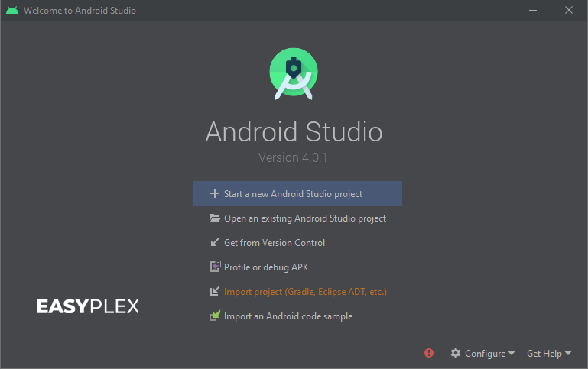Click the Profile or debug APK icon
Screen dimensions: 588x369
coord(216,267)
